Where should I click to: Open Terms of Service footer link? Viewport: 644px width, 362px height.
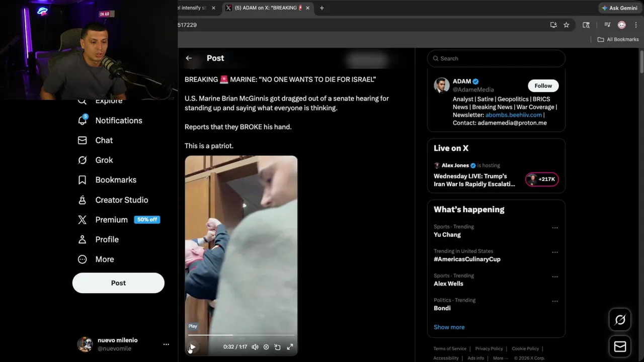coord(450,348)
